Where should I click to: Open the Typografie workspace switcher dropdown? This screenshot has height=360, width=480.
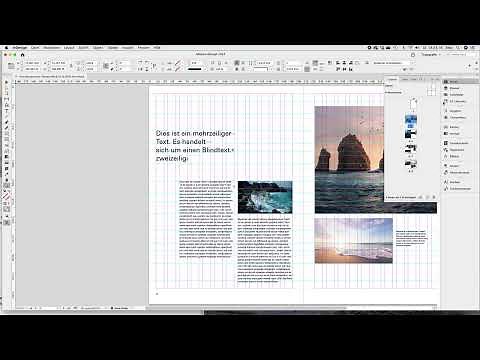tap(431, 54)
